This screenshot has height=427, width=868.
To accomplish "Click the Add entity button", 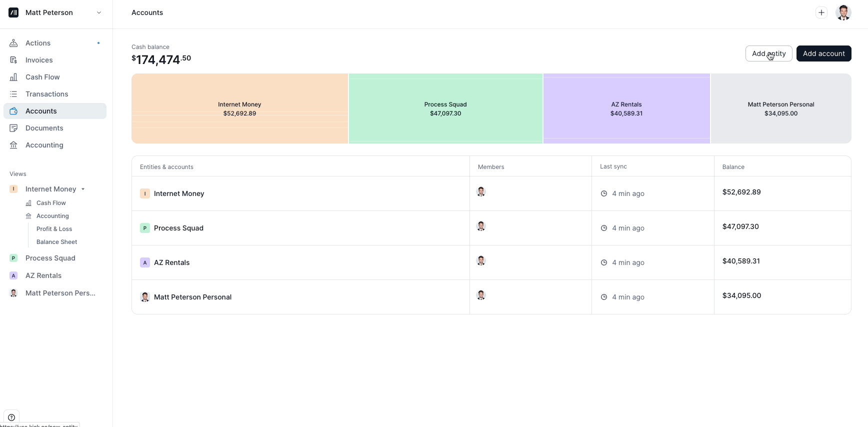I will [768, 53].
